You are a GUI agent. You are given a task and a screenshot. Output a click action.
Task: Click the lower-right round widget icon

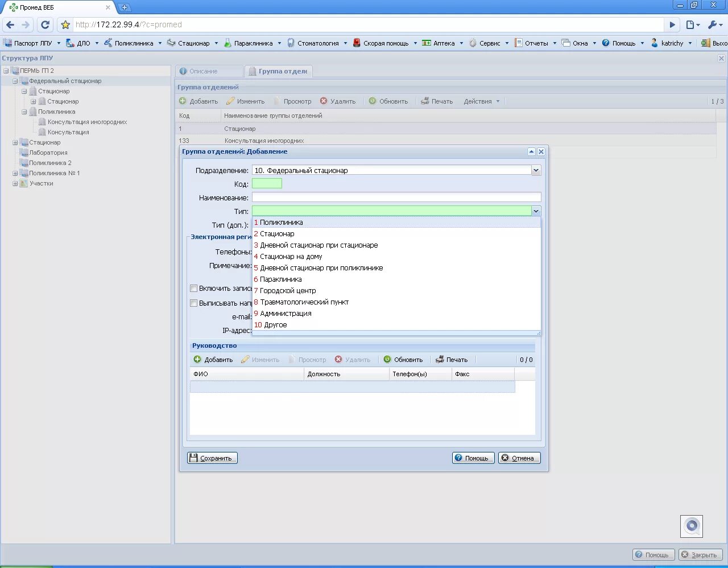coord(692,526)
